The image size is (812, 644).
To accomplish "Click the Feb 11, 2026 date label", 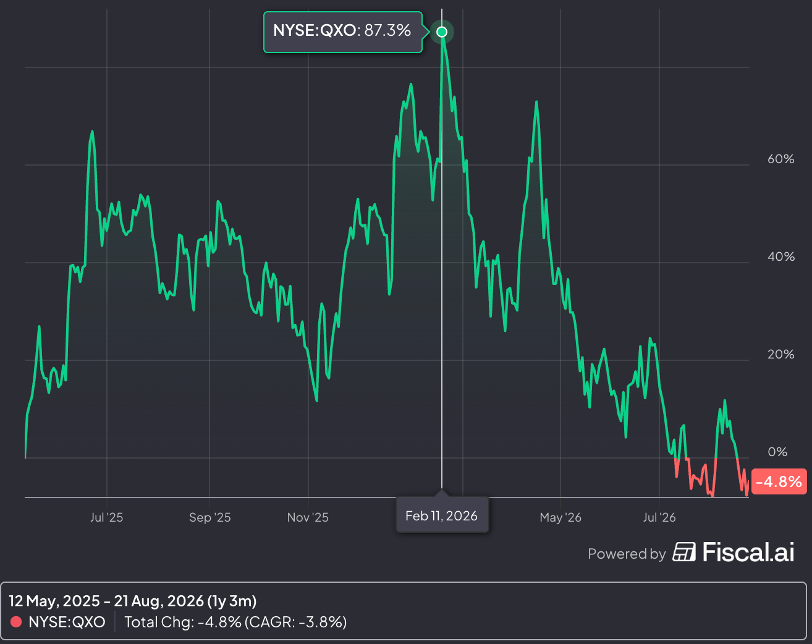I will (442, 515).
